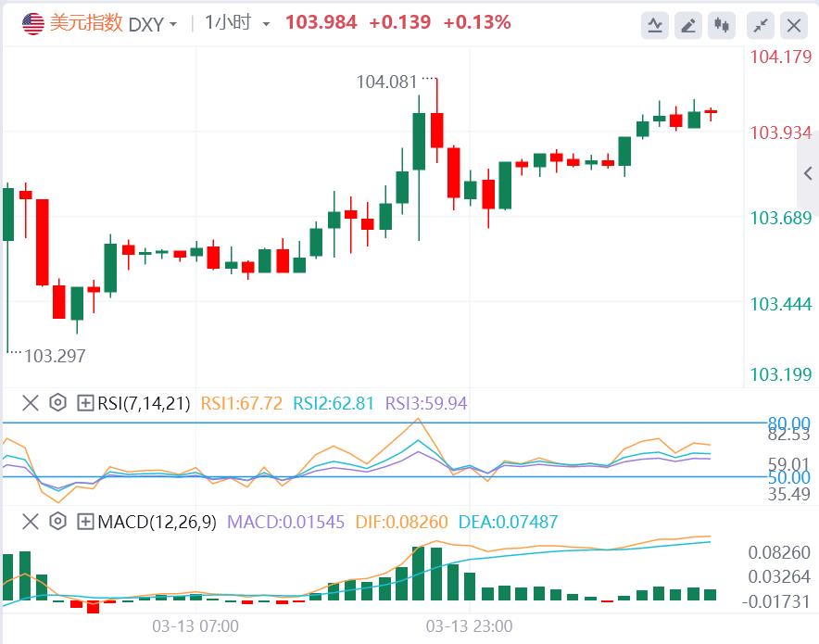Activate the drawing pencil tool

click(688, 25)
